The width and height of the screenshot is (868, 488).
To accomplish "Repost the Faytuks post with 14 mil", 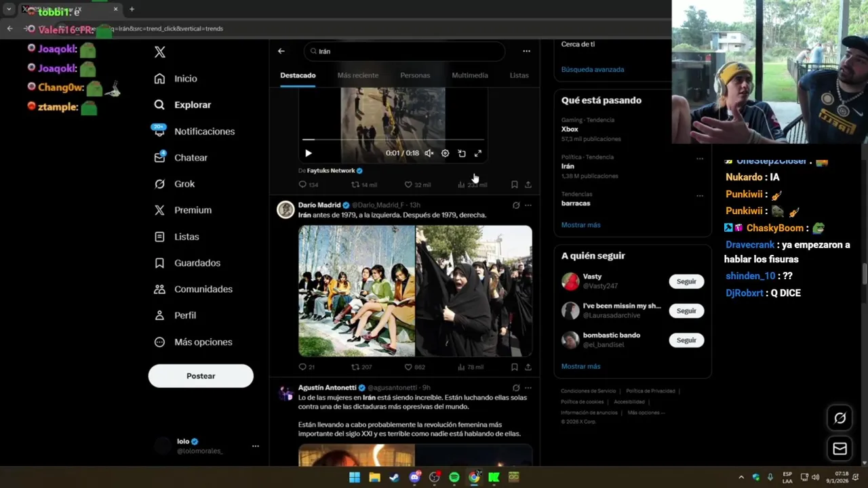I will coord(363,184).
